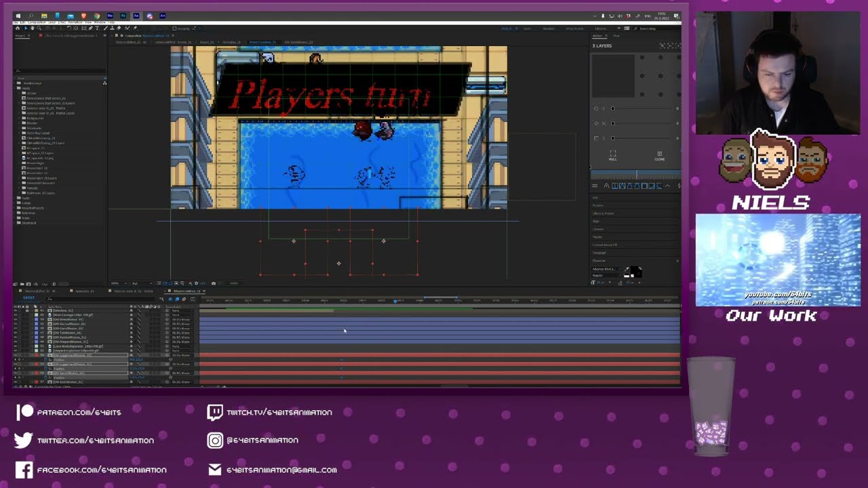Click the CLONE button in Motion panel
This screenshot has height=488, width=868.
[x=660, y=156]
